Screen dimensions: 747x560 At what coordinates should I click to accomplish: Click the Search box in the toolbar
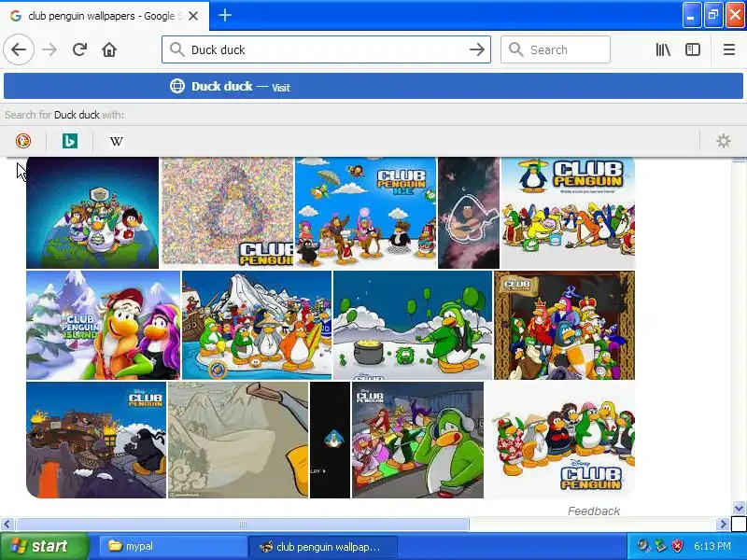(x=556, y=49)
